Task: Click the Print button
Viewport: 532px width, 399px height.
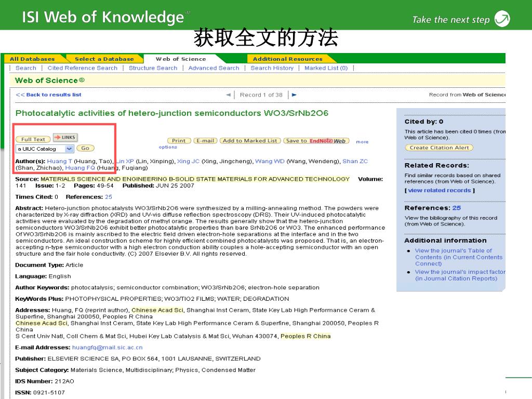Action: (179, 141)
